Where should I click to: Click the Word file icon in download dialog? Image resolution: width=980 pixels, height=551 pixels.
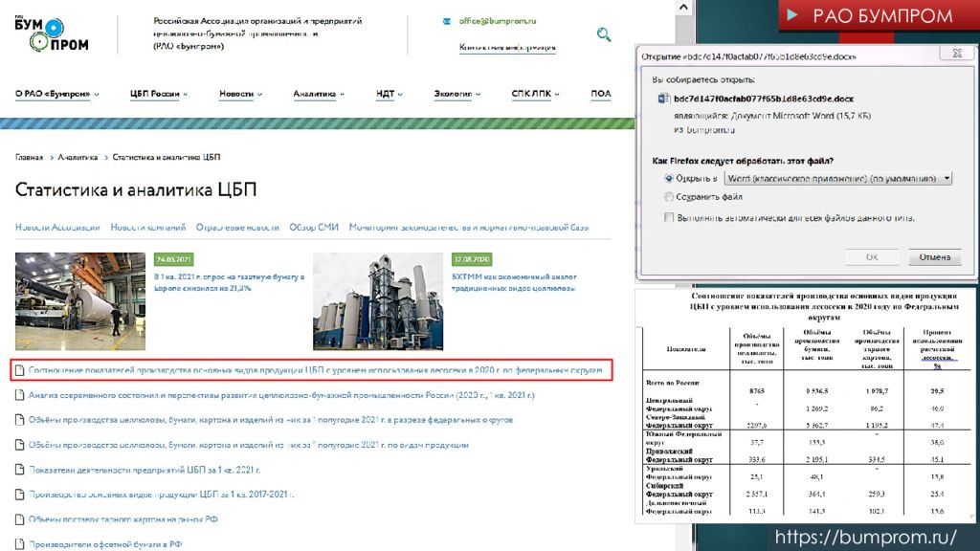point(663,99)
